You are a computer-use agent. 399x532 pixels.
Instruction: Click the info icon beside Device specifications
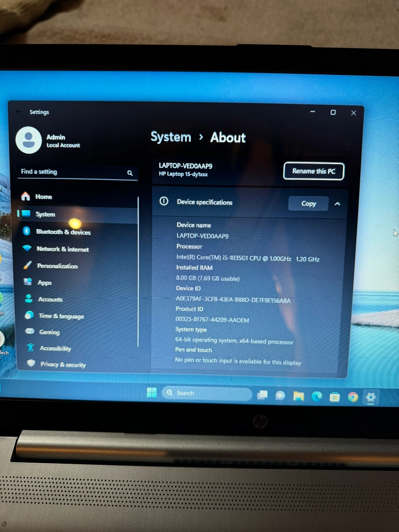pyautogui.click(x=164, y=201)
